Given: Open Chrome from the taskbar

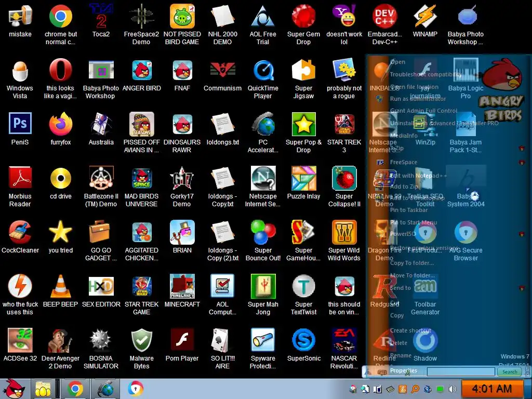Looking at the screenshot, I should [x=75, y=389].
